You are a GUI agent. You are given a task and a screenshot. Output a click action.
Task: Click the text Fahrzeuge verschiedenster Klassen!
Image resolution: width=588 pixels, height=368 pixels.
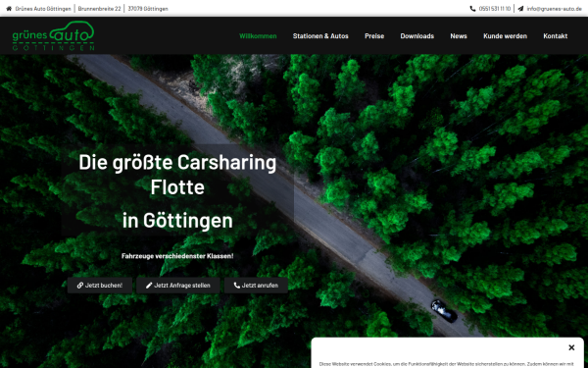(x=177, y=256)
